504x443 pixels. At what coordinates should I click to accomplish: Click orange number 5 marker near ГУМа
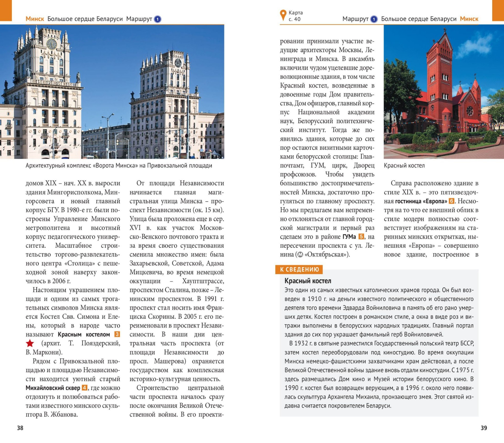click(x=361, y=237)
